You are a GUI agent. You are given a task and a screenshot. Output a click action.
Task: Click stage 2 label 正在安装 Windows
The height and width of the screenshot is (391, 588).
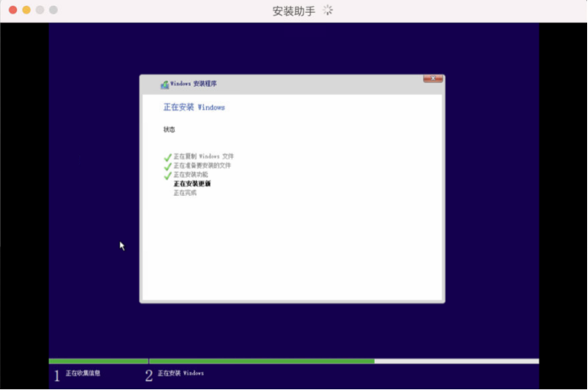tap(181, 373)
